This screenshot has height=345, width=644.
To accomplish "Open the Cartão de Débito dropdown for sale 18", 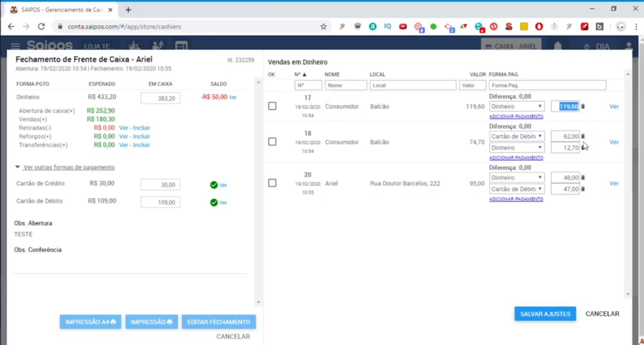I will point(516,136).
